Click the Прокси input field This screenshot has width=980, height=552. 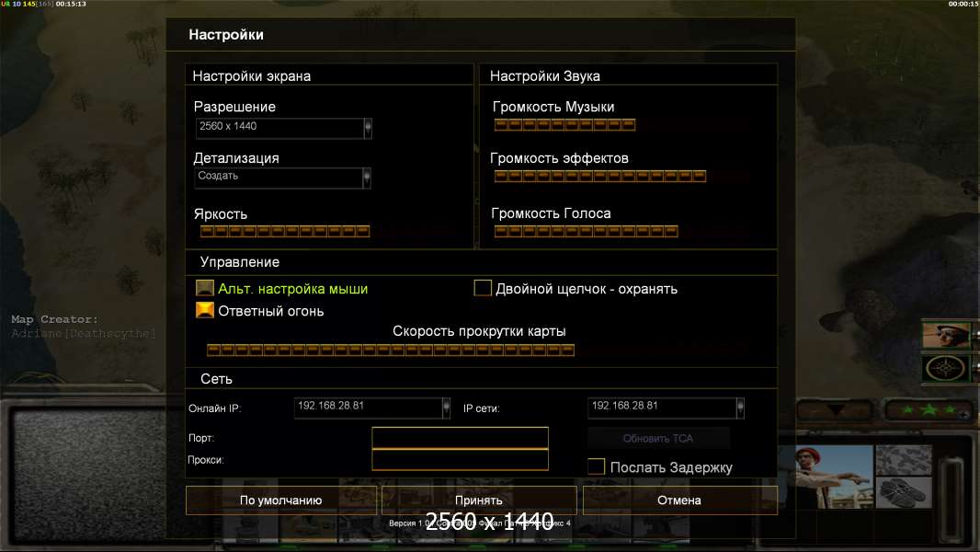(460, 460)
